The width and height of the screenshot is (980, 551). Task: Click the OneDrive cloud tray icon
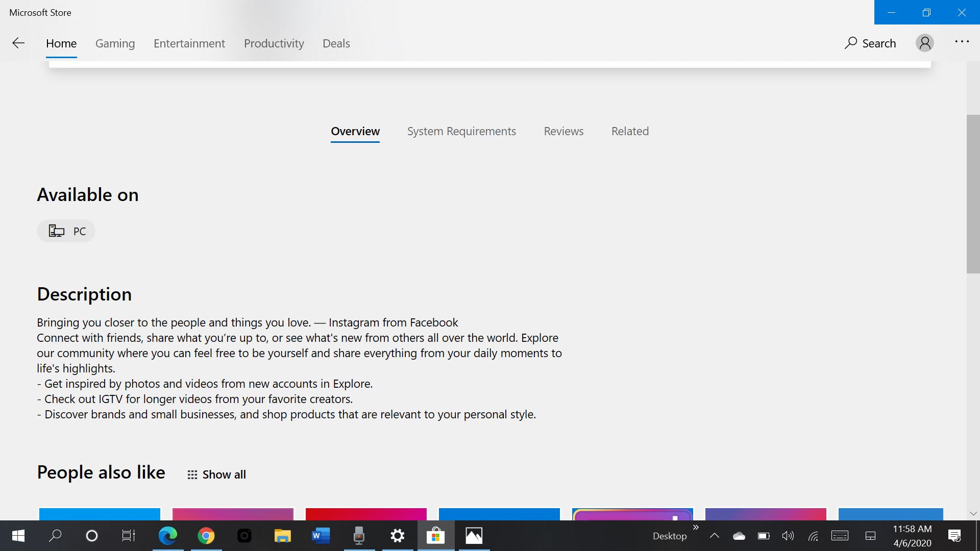pos(739,536)
